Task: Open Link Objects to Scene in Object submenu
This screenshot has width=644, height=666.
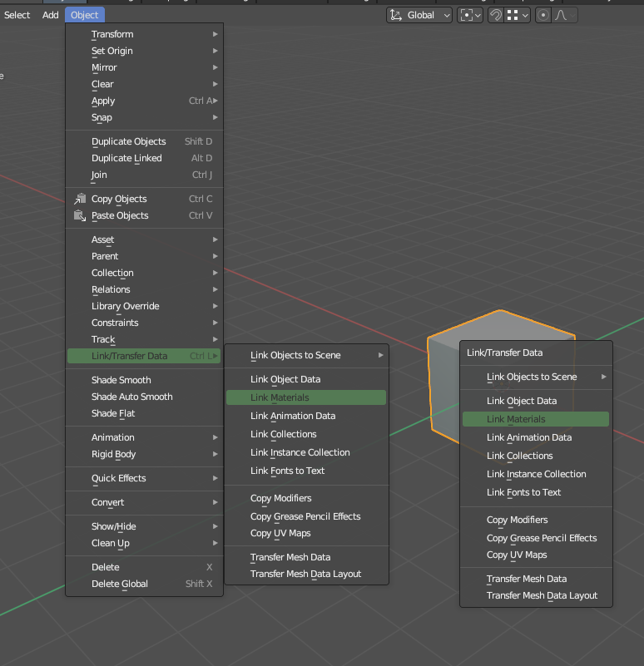Action: click(306, 355)
